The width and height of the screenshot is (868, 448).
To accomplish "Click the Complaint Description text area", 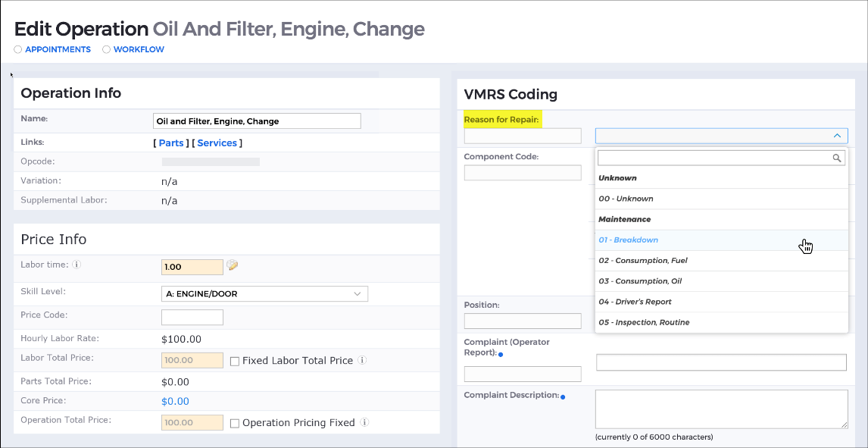I will coord(721,409).
